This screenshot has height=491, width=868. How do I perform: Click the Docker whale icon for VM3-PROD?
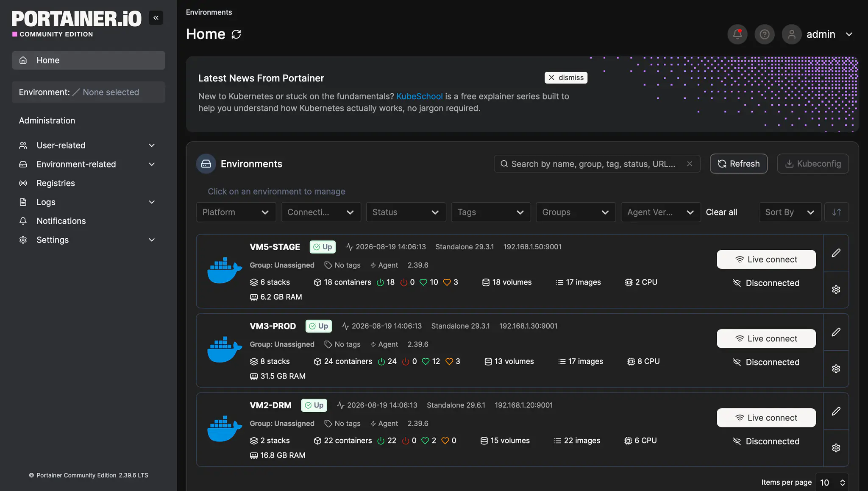tap(224, 350)
